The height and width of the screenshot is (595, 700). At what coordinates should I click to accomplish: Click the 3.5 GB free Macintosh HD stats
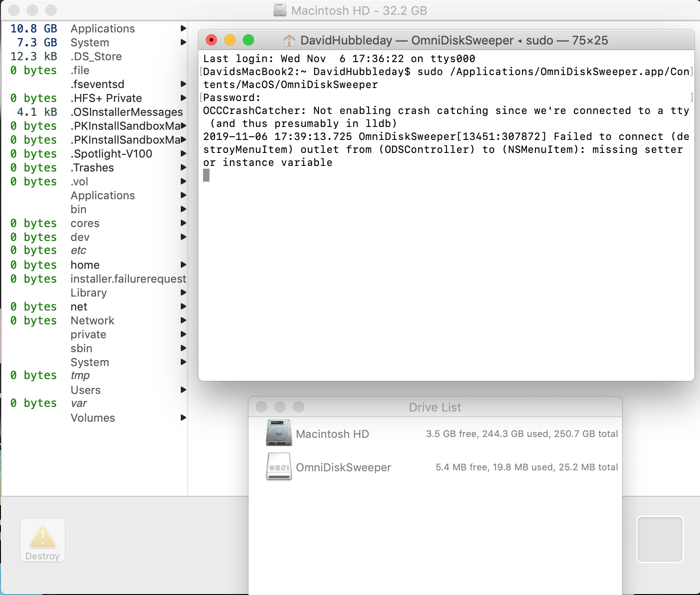point(522,434)
